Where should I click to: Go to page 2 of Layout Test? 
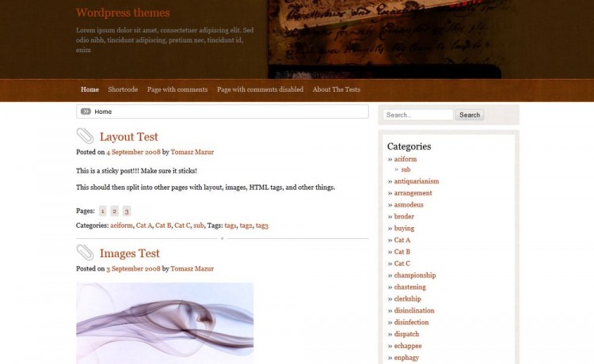[115, 211]
